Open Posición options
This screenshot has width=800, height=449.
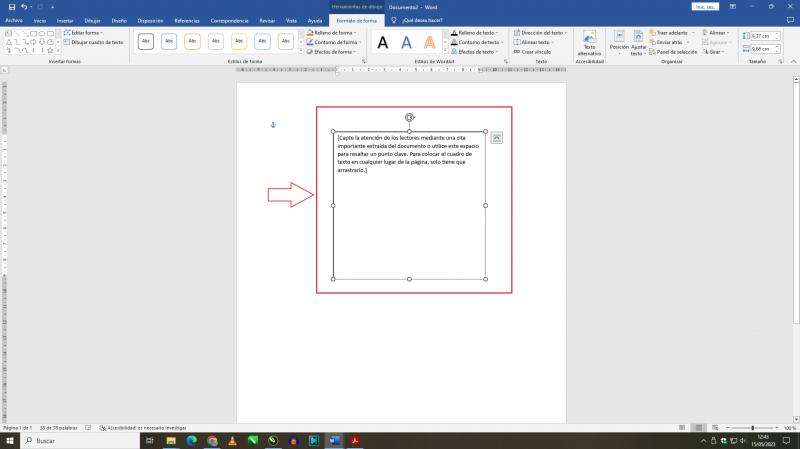coord(619,43)
